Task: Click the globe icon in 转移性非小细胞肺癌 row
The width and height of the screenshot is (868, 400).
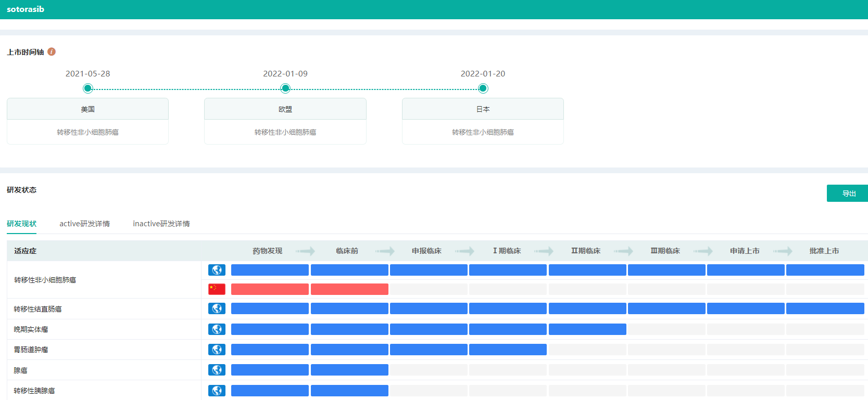Action: coord(217,270)
